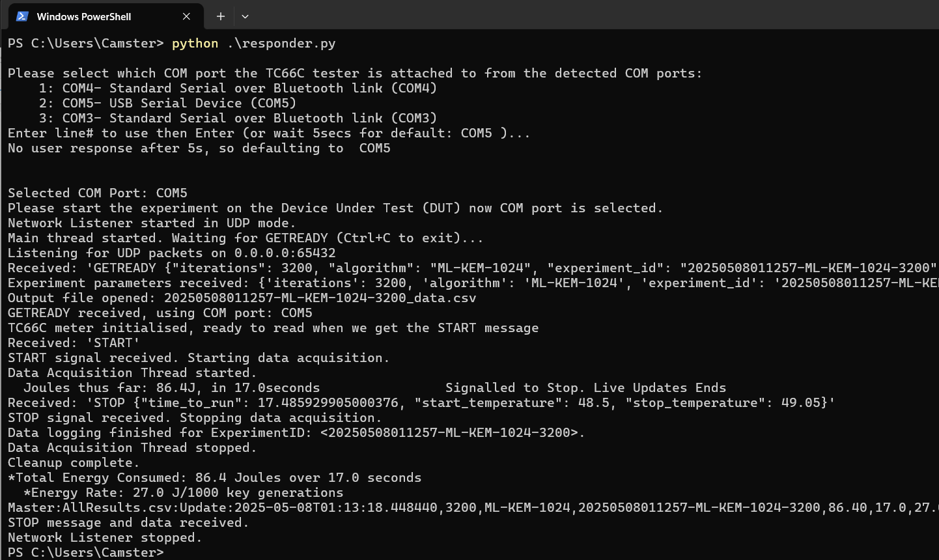
Task: Click the Total Energy Consumed line
Action: (x=215, y=478)
